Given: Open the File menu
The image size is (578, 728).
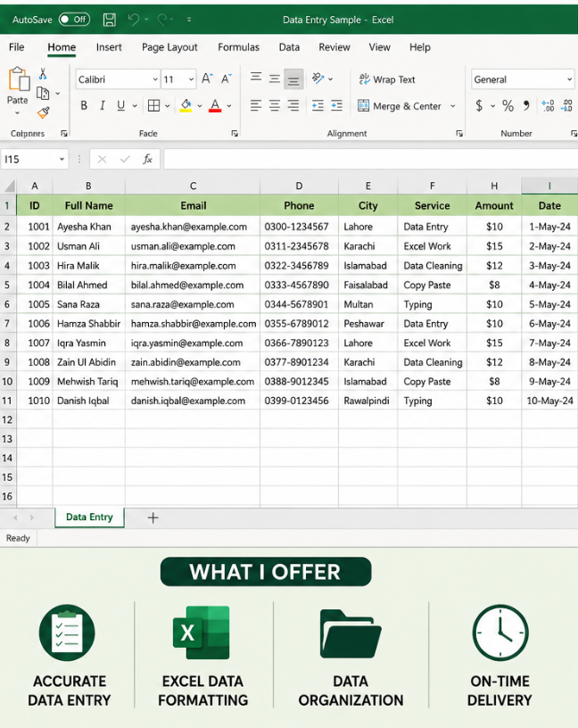Looking at the screenshot, I should pos(16,47).
